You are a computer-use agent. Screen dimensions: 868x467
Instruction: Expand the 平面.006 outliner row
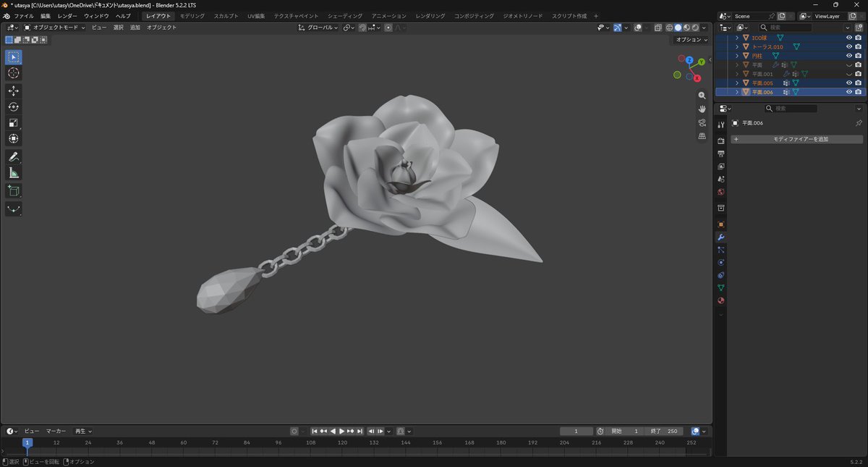(x=737, y=92)
